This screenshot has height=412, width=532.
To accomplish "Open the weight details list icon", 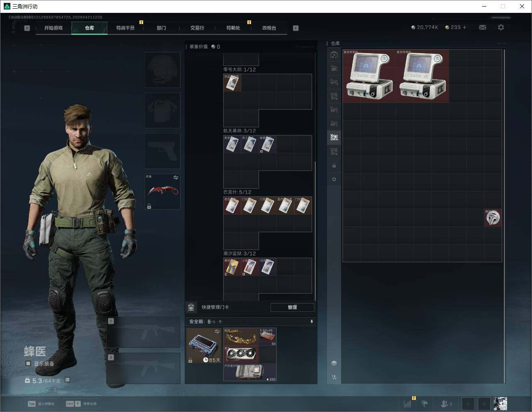I will 67,380.
